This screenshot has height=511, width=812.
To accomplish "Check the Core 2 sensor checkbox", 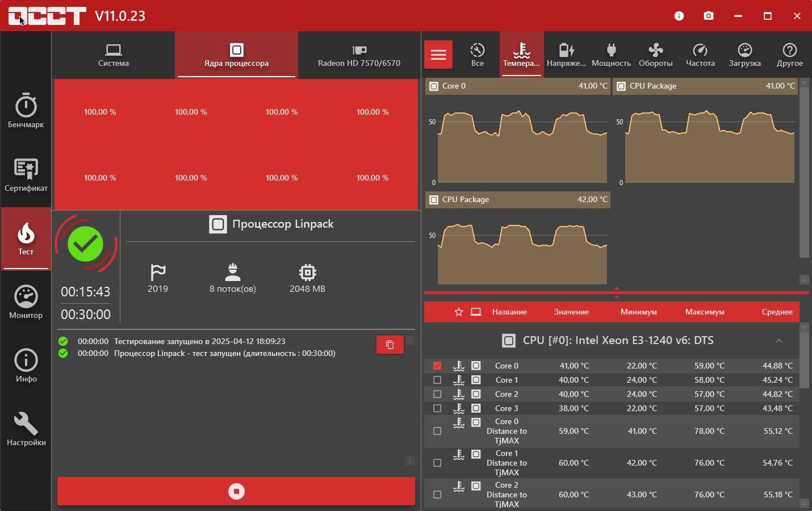I will pos(437,394).
